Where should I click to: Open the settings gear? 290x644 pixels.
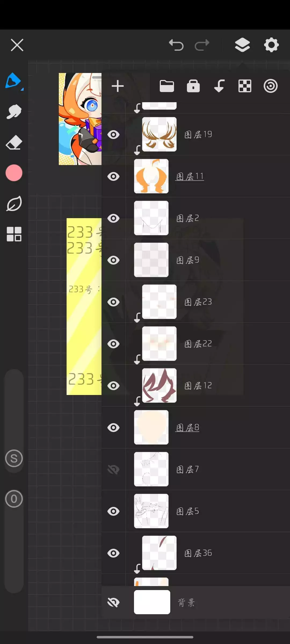point(271,45)
